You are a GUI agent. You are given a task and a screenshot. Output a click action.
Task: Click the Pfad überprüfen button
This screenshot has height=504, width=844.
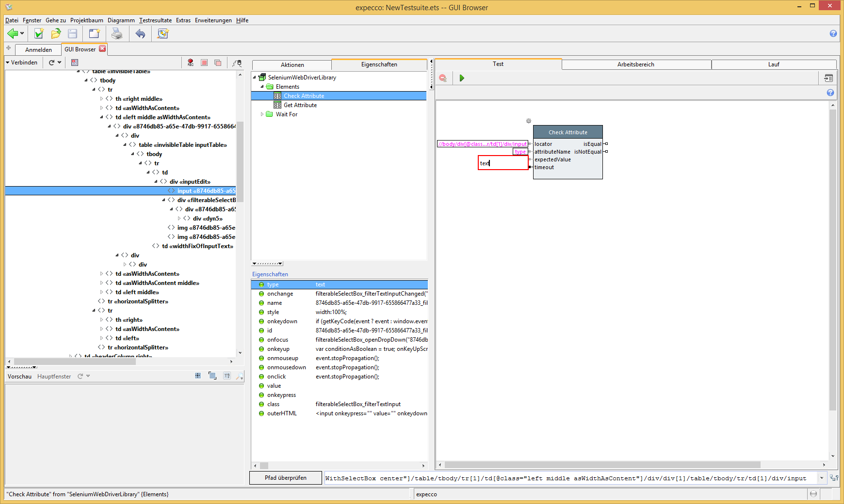(285, 478)
